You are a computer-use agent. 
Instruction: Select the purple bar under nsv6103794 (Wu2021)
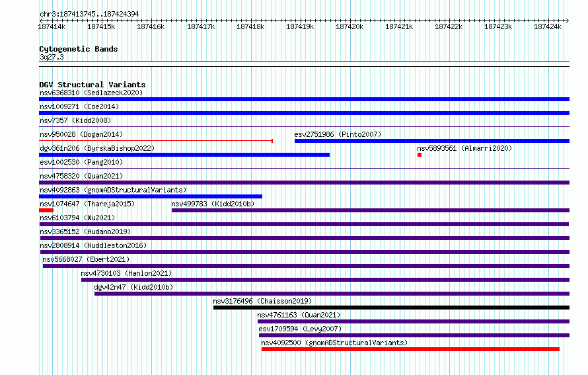tap(304, 224)
